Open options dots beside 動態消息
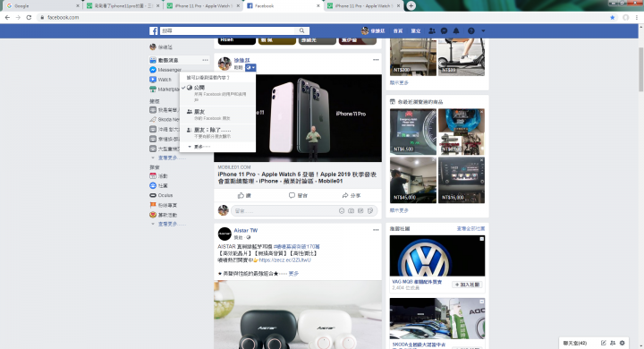 205,60
